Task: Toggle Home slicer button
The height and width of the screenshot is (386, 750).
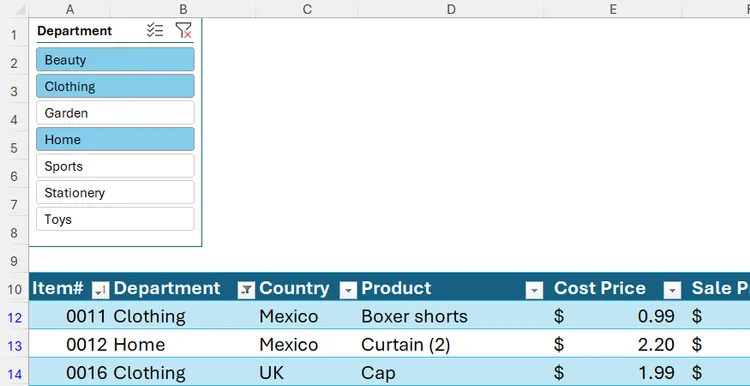Action: 115,140
